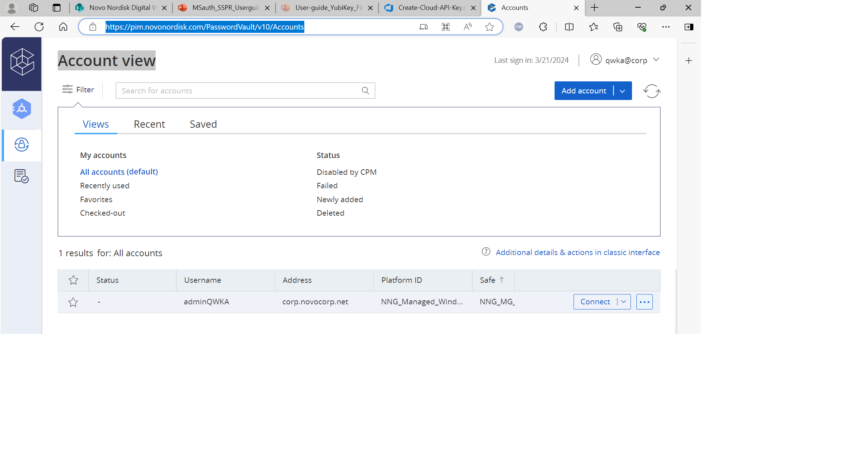Expand the Connect dropdown arrow
The width and height of the screenshot is (868, 462).
click(x=624, y=302)
